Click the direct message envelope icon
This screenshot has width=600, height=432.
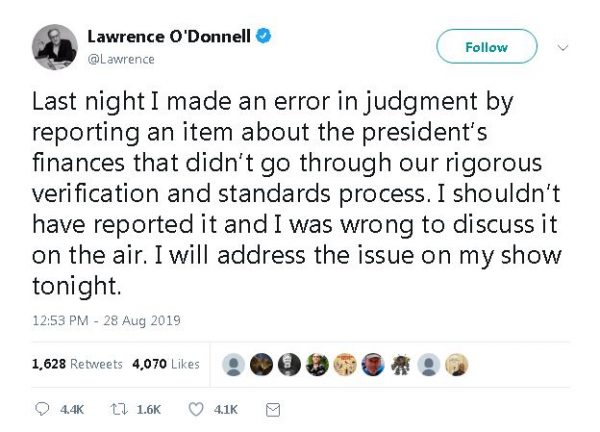(272, 410)
